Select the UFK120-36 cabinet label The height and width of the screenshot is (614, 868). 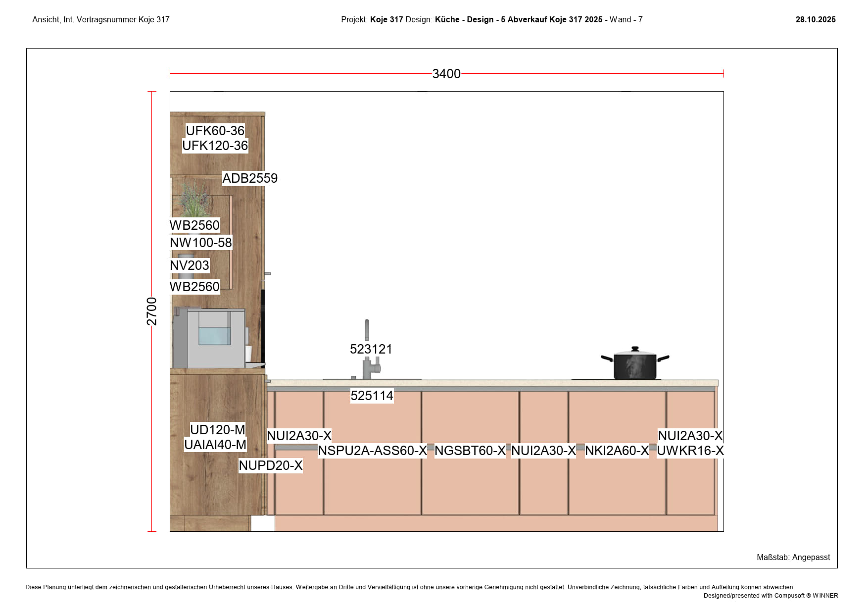coord(215,146)
